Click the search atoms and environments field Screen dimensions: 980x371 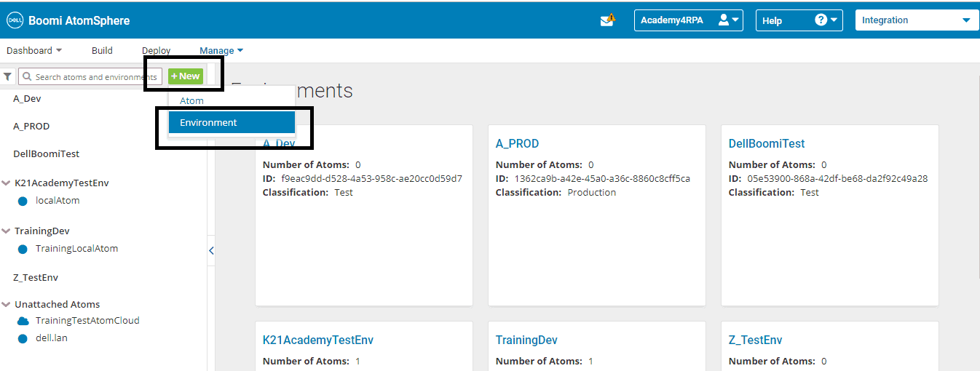tap(90, 77)
